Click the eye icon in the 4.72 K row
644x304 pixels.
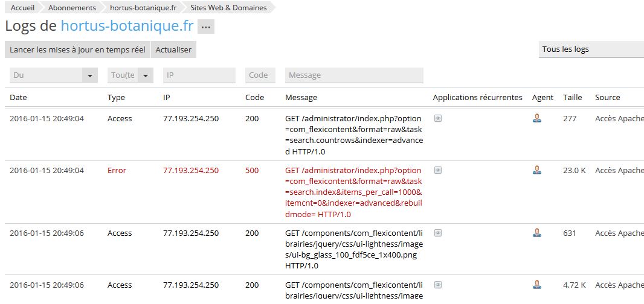tap(438, 284)
